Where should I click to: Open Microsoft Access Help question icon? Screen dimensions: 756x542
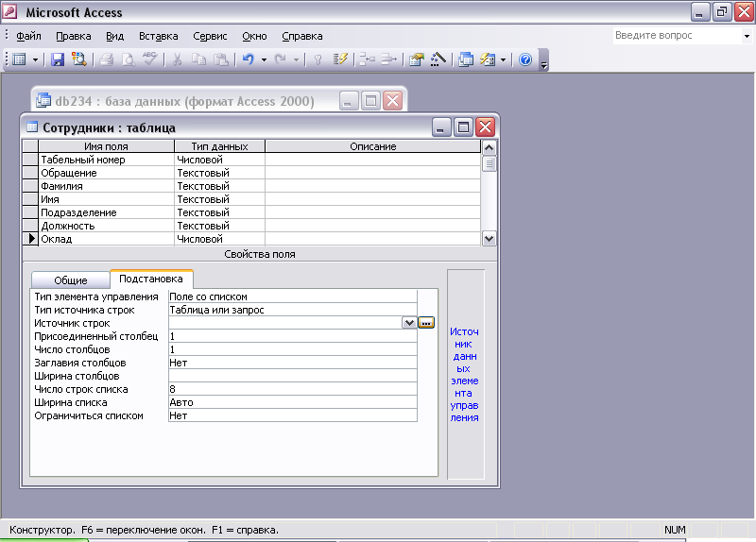[525, 59]
